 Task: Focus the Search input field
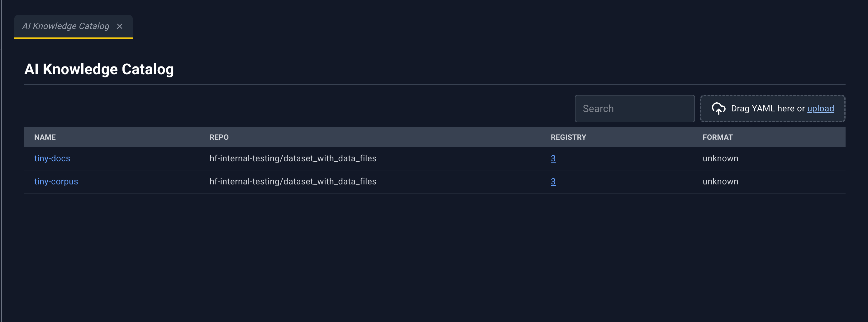tap(635, 109)
